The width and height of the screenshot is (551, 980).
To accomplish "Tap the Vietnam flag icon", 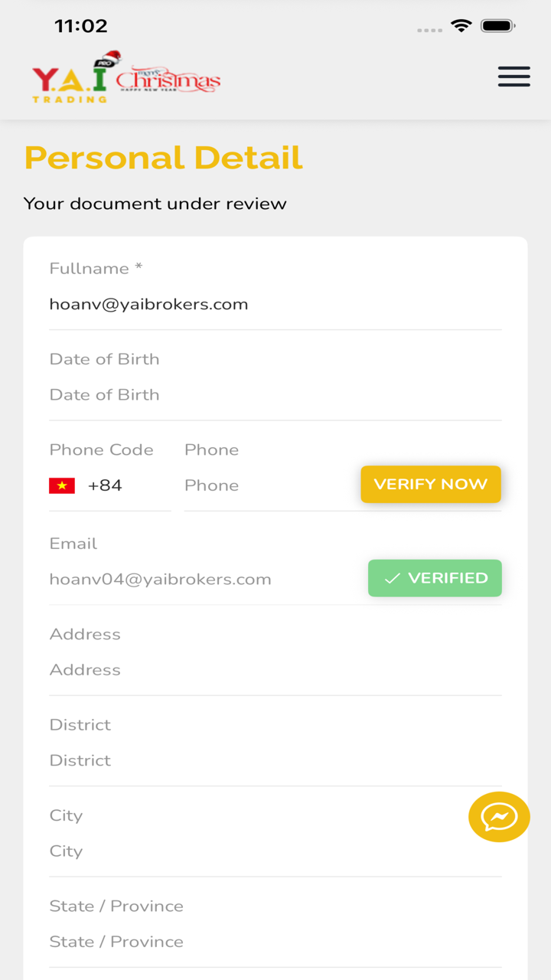I will pos(62,485).
